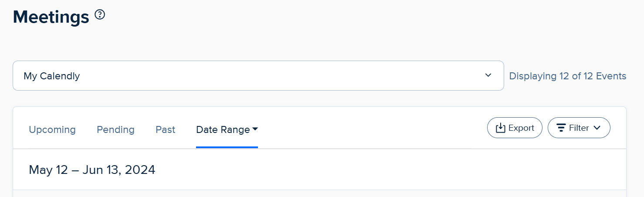The height and width of the screenshot is (197, 644).
Task: Open the Past meetings tab
Action: pyautogui.click(x=165, y=129)
